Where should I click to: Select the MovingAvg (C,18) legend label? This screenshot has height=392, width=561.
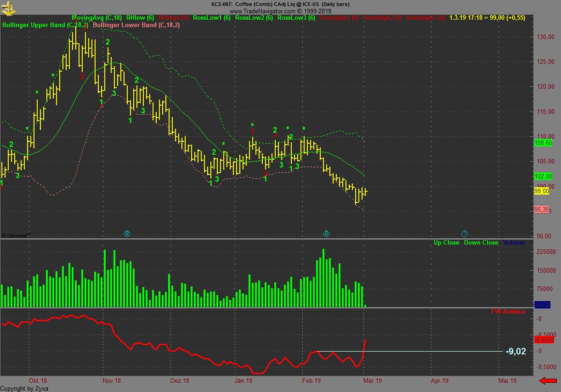(x=97, y=18)
